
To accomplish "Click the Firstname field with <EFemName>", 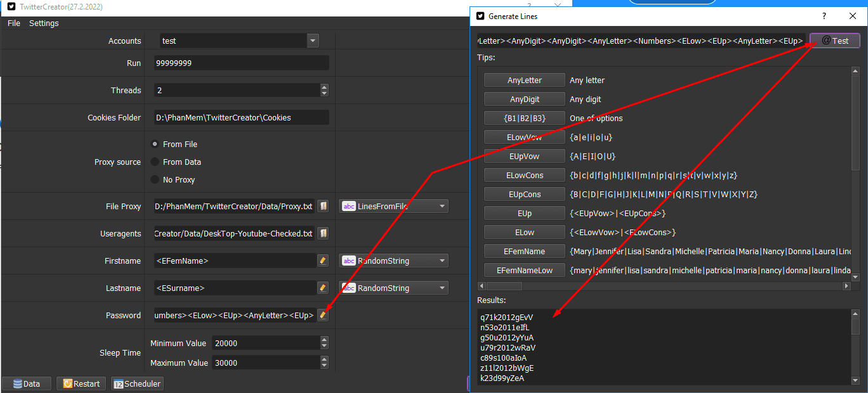I will click(x=235, y=261).
